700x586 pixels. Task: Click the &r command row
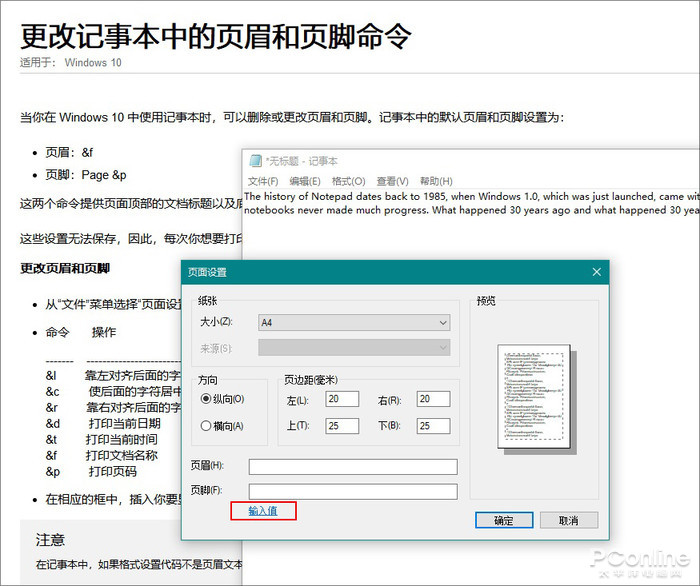point(113,407)
